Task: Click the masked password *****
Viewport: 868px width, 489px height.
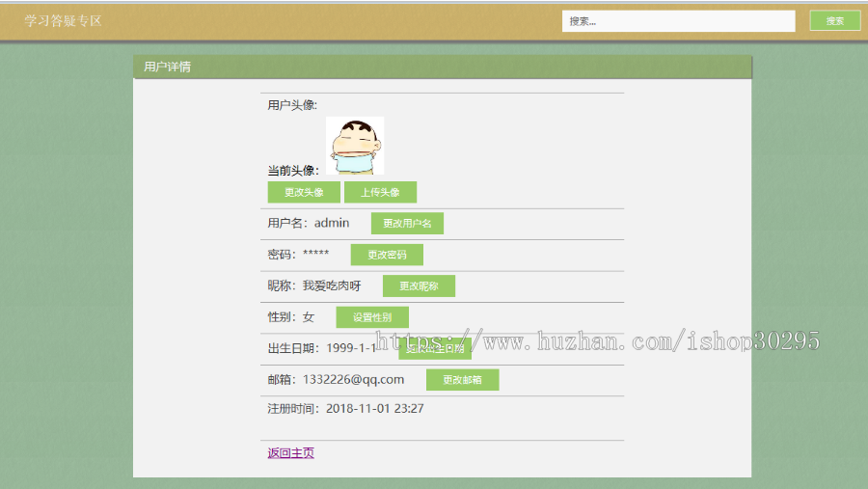Action: tap(316, 254)
